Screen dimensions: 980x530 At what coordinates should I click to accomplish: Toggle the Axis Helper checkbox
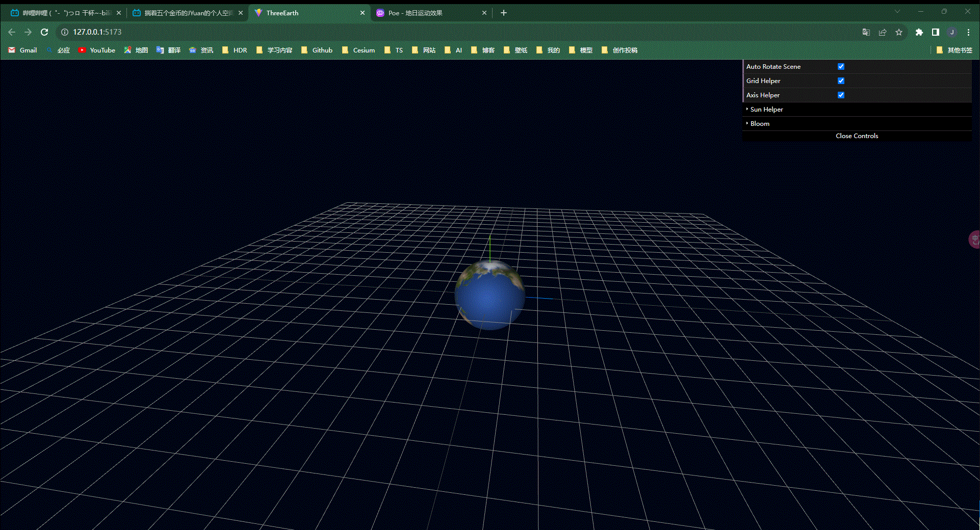tap(841, 95)
